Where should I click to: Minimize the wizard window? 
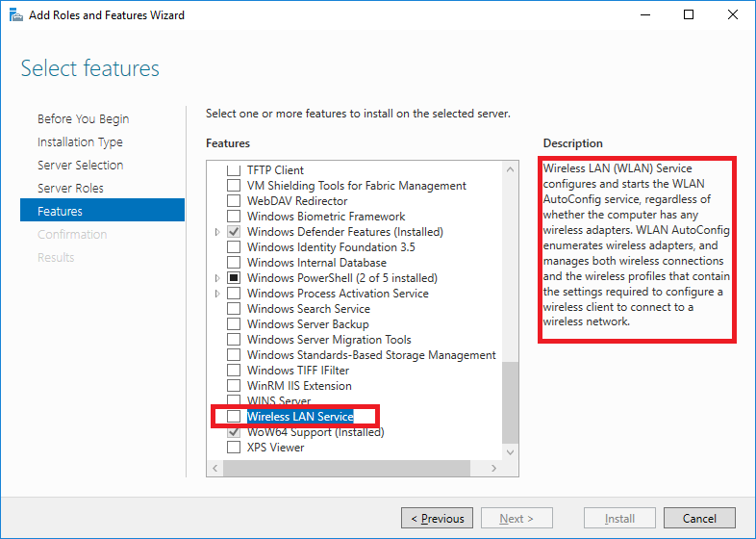[645, 14]
